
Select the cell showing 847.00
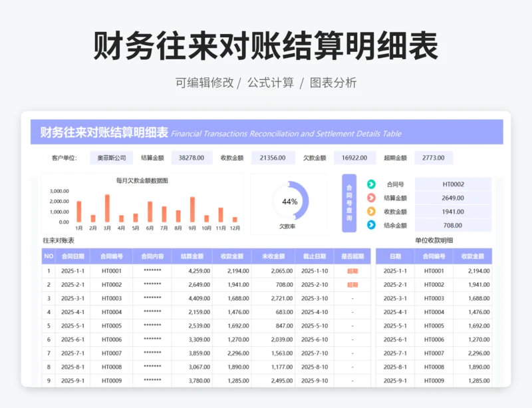pos(273,325)
